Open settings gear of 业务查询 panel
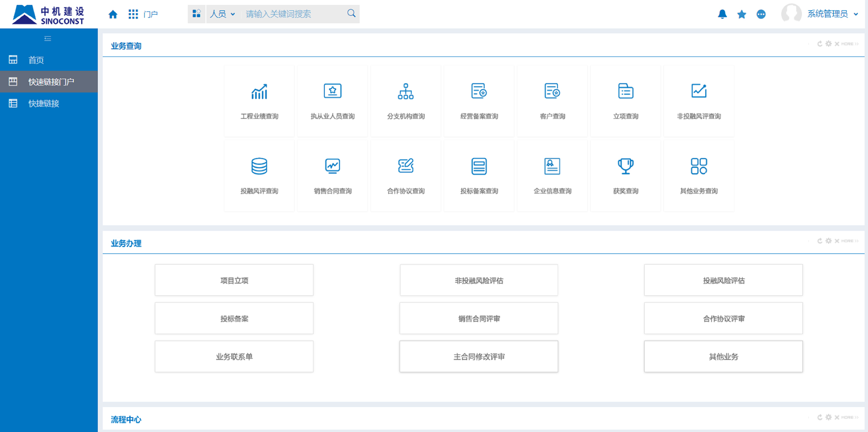 coord(829,44)
